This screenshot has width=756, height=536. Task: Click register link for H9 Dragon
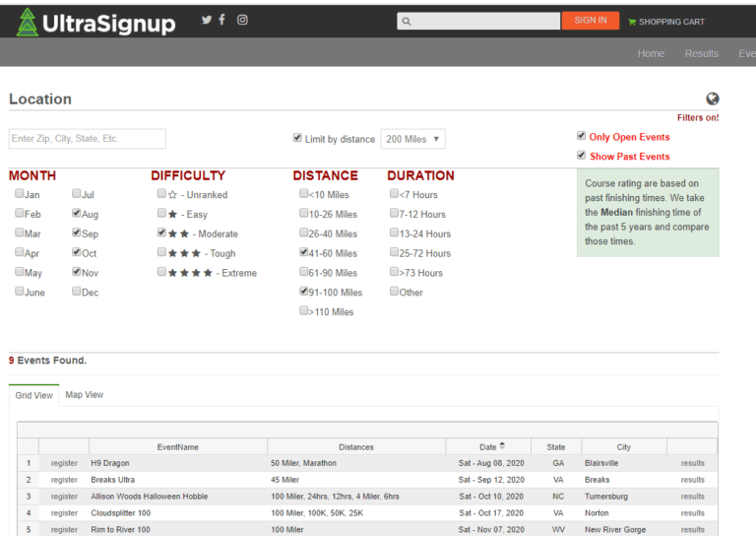click(64, 463)
